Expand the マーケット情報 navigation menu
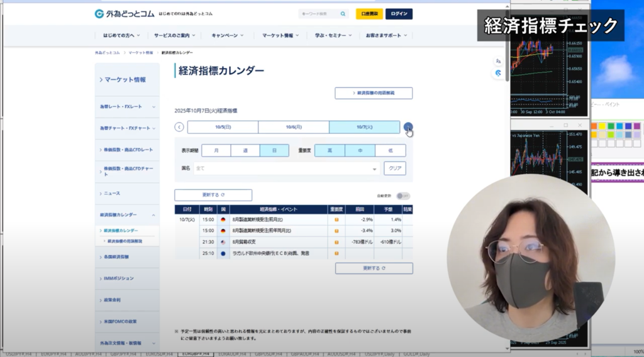Image resolution: width=644 pixels, height=357 pixels. tap(280, 36)
